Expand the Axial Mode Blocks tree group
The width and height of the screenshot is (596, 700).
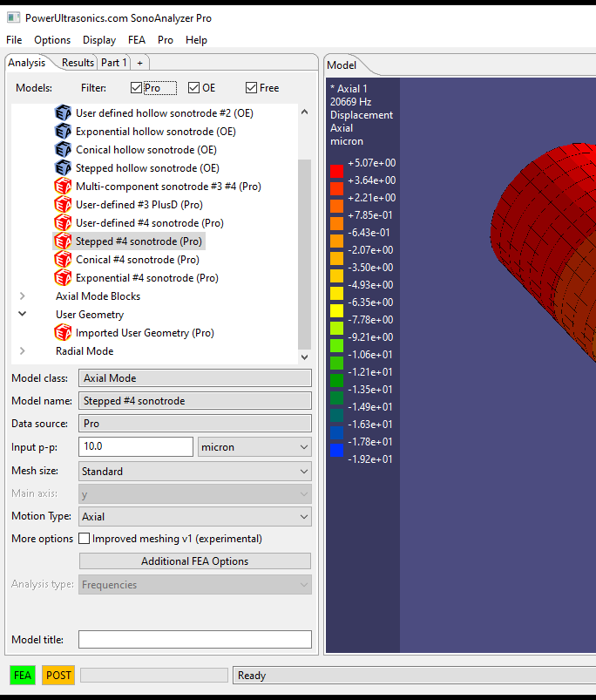click(x=23, y=296)
